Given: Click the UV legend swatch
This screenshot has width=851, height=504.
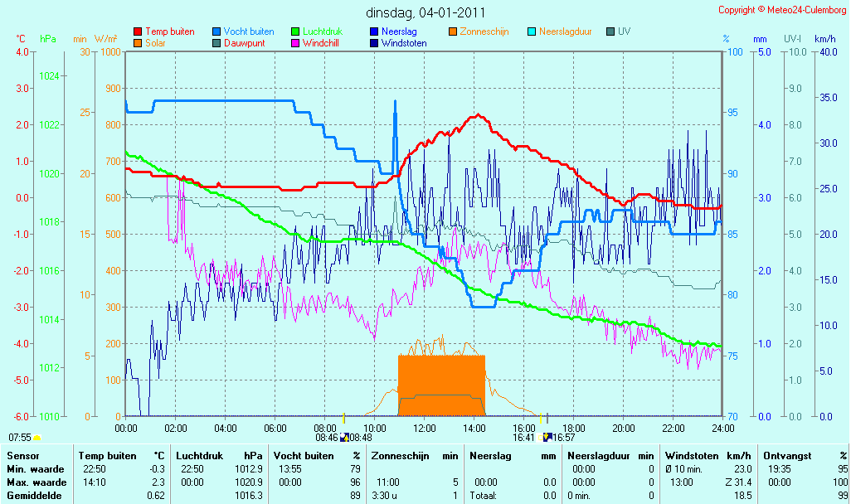Looking at the screenshot, I should click(610, 32).
